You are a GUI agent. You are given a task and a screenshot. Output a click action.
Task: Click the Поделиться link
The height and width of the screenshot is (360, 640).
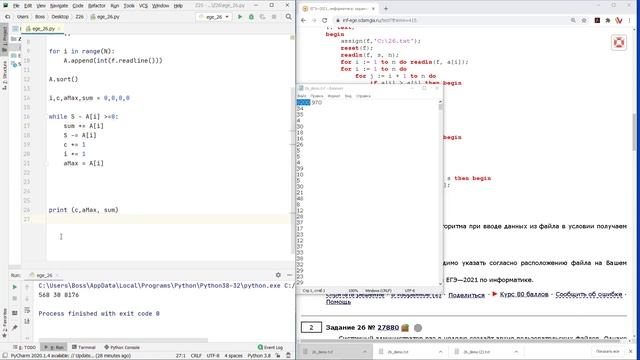[x=466, y=295]
